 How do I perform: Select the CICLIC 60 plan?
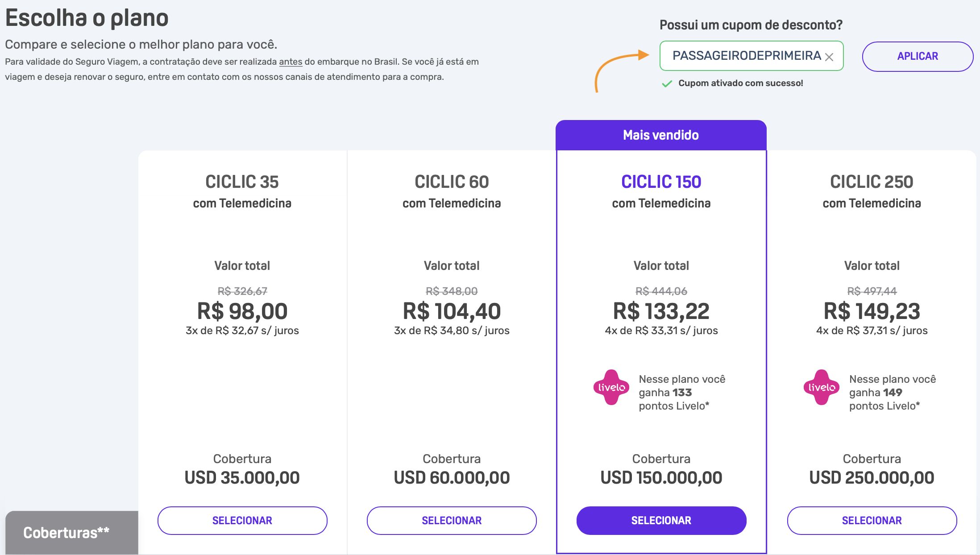point(452,520)
